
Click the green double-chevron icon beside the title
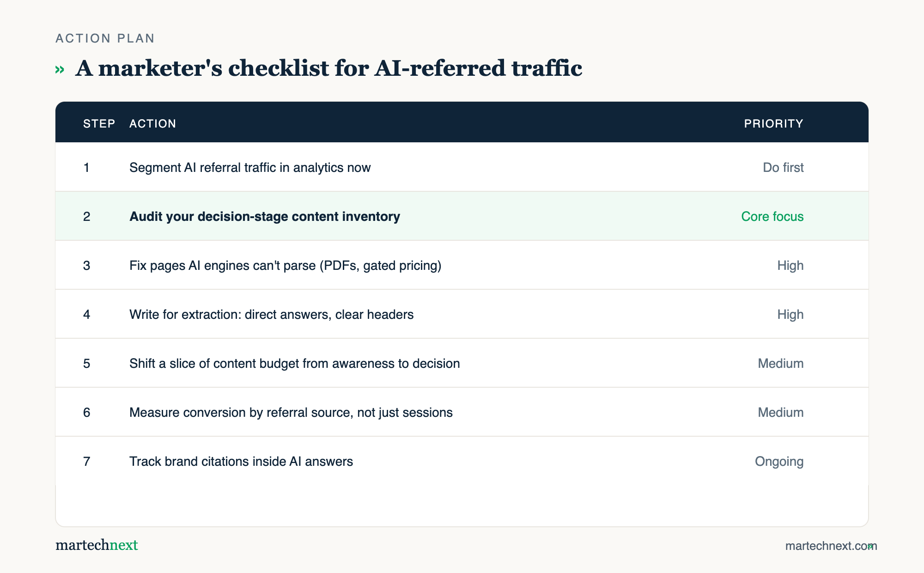point(60,70)
